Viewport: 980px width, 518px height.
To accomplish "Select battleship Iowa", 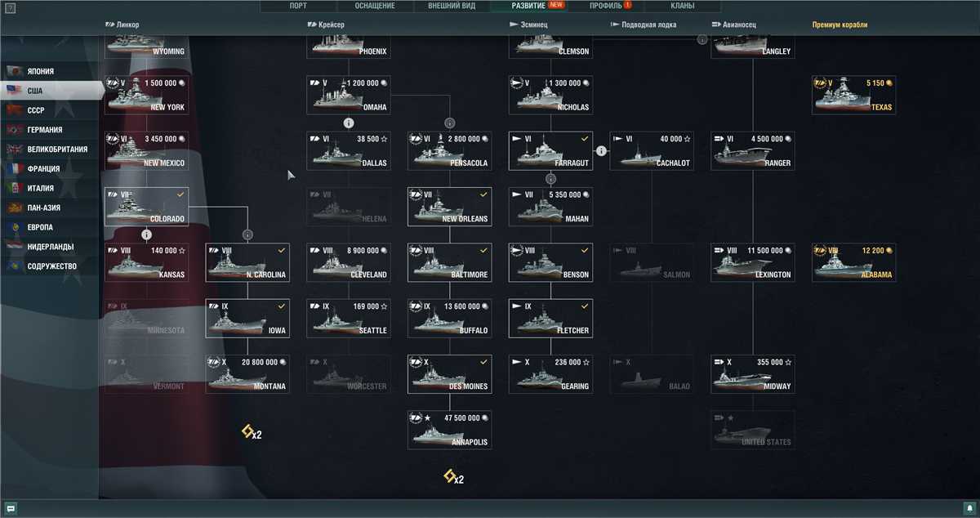I will click(247, 318).
